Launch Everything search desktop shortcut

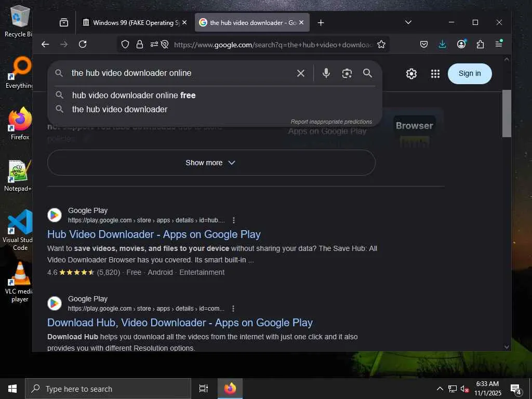(x=19, y=73)
